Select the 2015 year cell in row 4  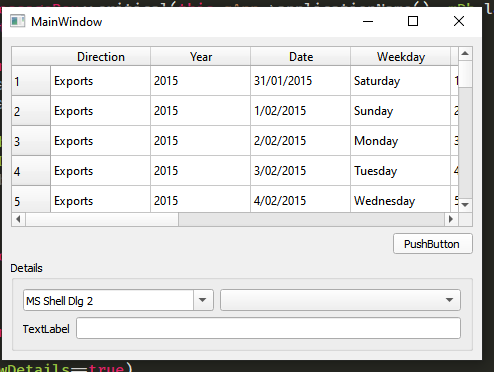tap(200, 171)
